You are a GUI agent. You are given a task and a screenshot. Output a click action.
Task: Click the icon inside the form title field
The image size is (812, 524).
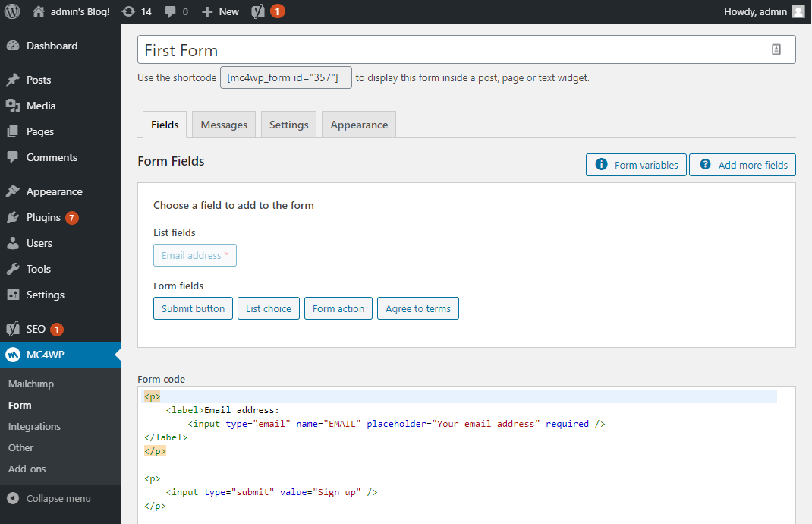pyautogui.click(x=776, y=49)
